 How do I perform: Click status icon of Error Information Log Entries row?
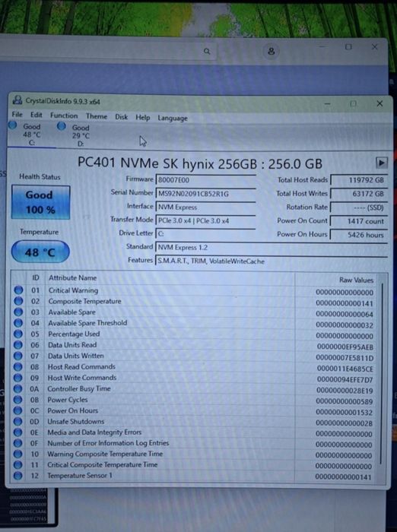point(18,443)
